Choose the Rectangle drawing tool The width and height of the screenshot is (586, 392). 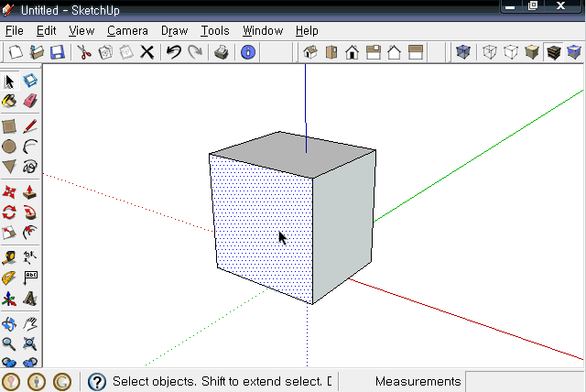click(x=9, y=126)
